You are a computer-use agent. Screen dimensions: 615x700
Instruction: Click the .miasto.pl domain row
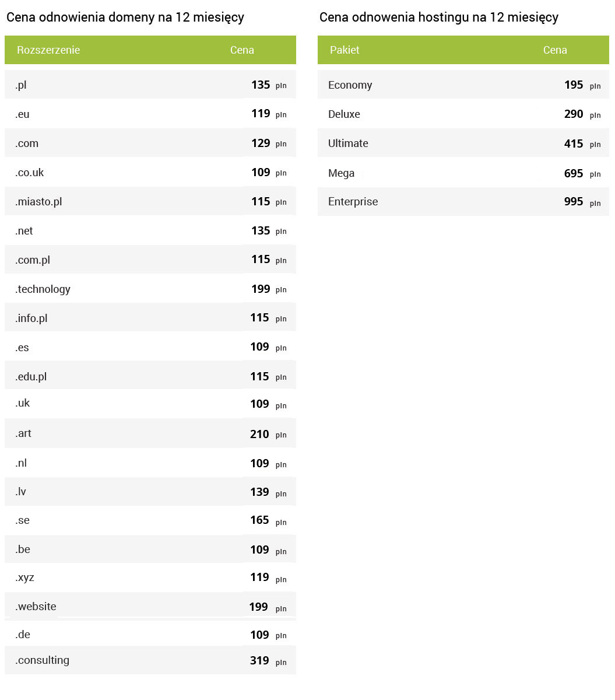(150, 201)
